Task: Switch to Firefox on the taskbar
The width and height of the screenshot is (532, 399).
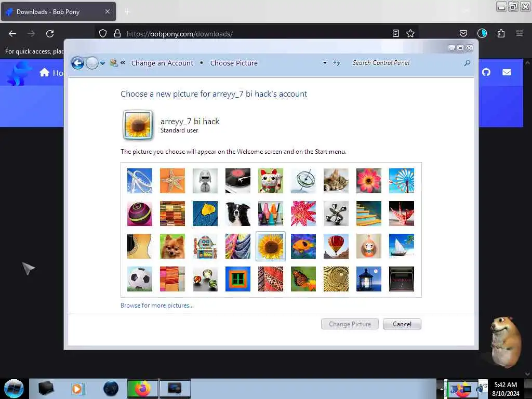Action: click(143, 389)
